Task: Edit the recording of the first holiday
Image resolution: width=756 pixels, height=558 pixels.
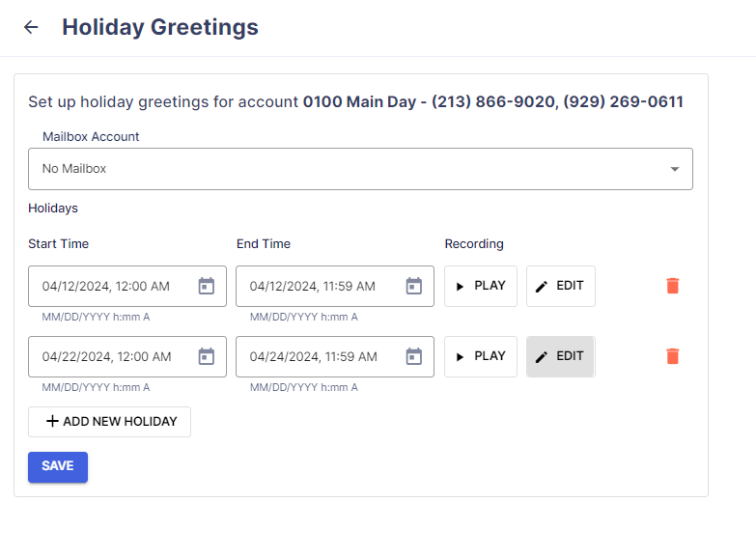Action: point(561,286)
